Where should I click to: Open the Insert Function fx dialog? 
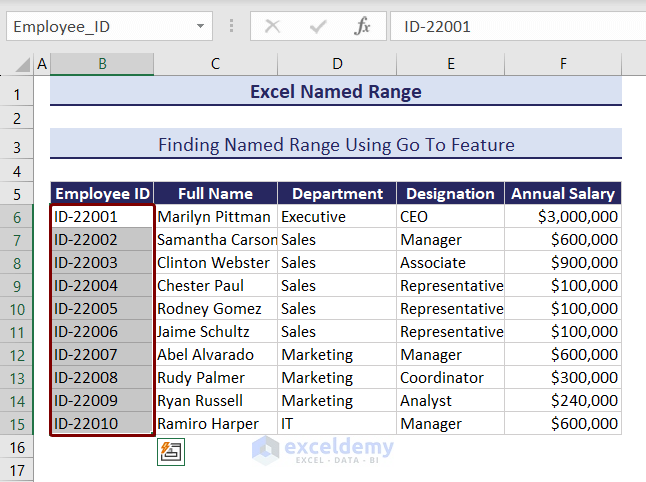(362, 27)
